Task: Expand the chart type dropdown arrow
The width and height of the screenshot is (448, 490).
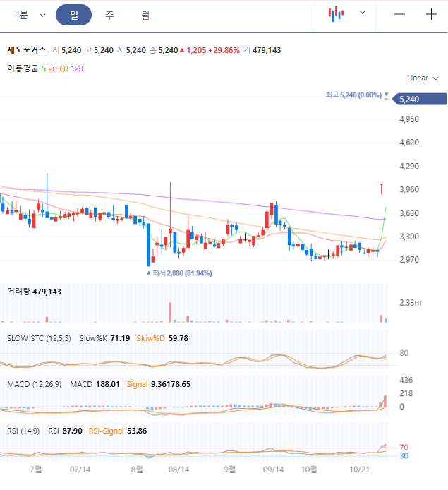Action: pyautogui.click(x=363, y=13)
